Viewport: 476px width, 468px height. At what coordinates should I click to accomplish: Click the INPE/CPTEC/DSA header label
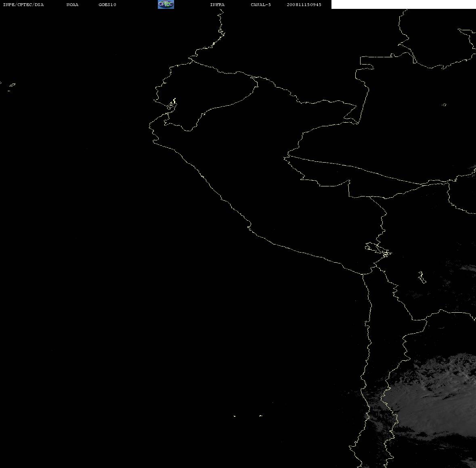(23, 4)
